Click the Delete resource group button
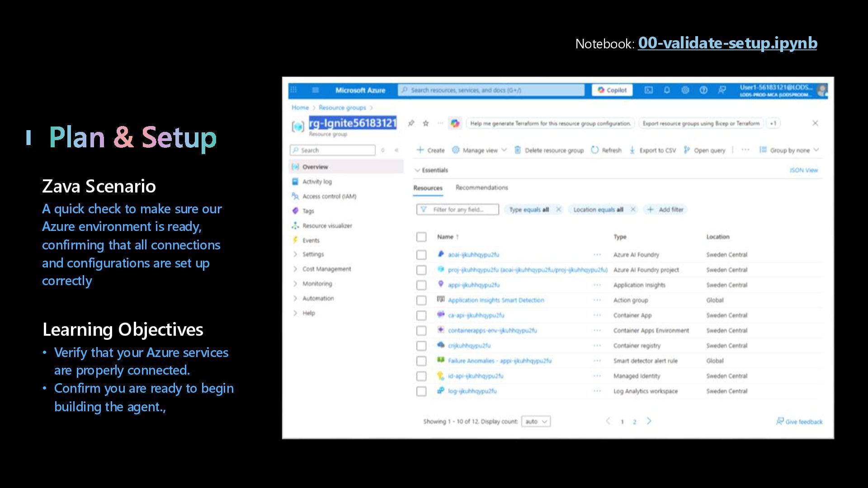 pos(549,150)
